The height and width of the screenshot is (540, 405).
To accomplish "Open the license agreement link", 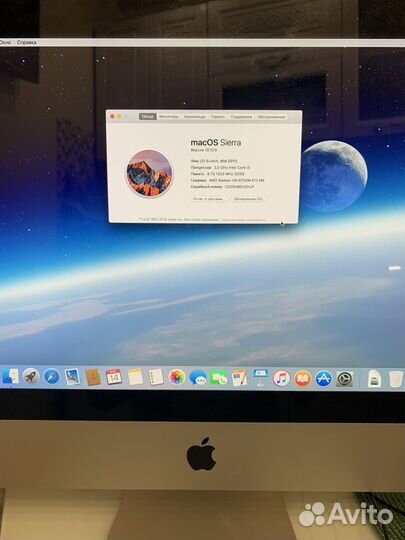I will coord(243,219).
